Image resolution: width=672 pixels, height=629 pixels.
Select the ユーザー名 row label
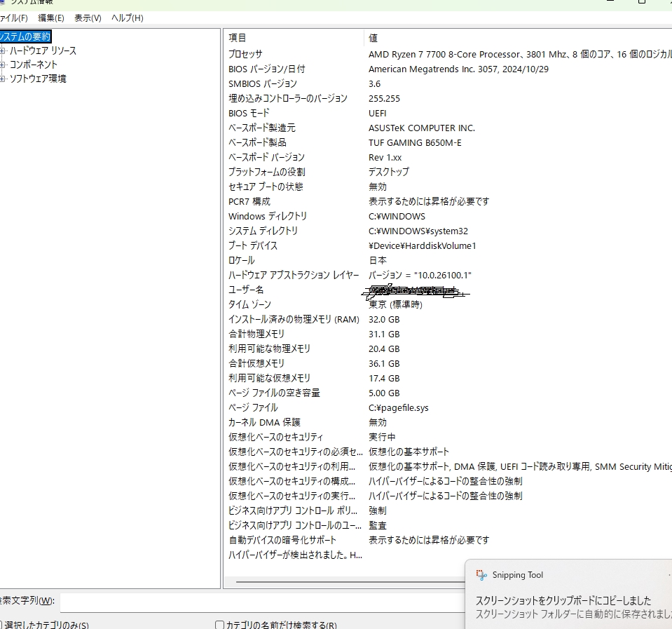tap(245, 290)
